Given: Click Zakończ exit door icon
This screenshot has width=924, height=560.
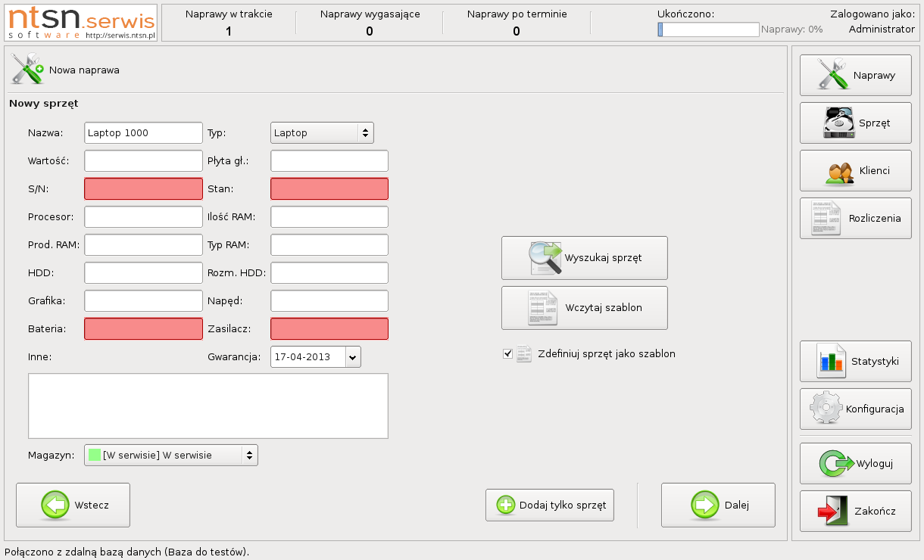Looking at the screenshot, I should point(855,511).
